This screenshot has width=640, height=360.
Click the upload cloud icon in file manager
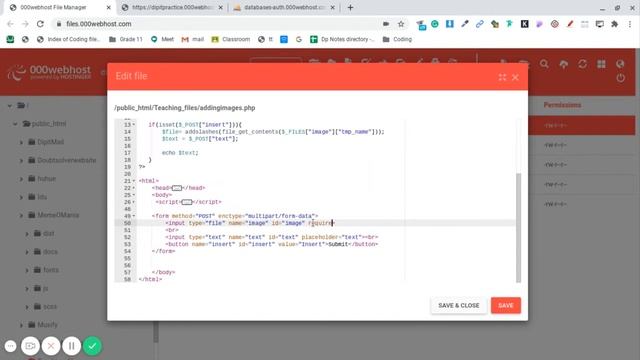coord(563,64)
